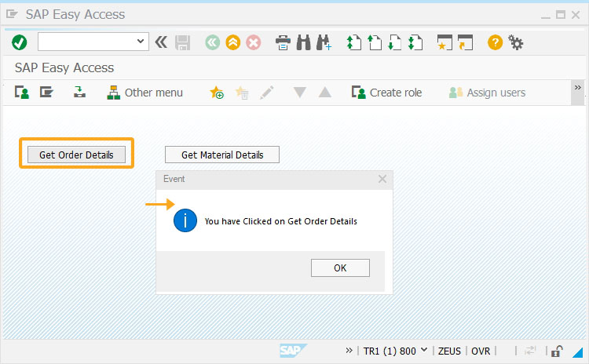This screenshot has height=364, width=589.
Task: Collapse command field with double-arrow icon
Action: [161, 42]
